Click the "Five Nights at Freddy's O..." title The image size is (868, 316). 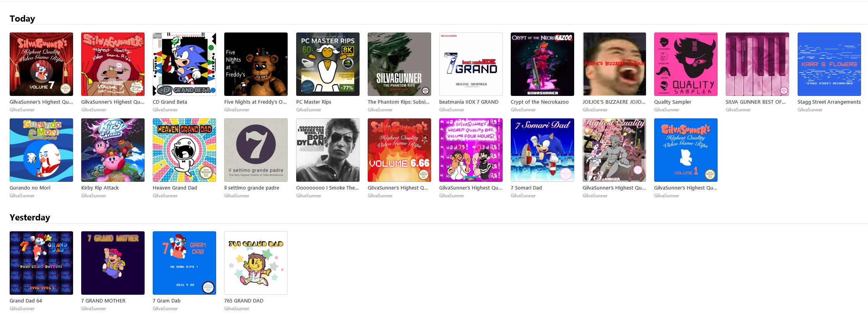click(x=256, y=102)
